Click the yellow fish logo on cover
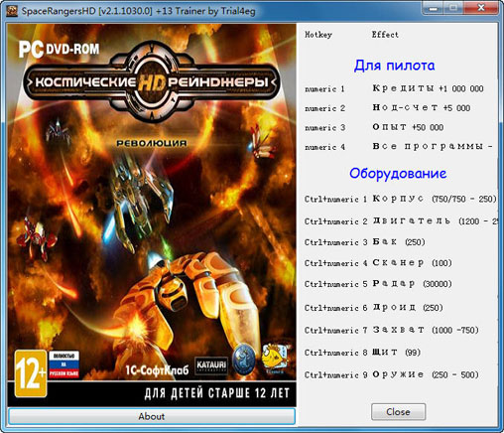Image resolution: width=504 pixels, height=433 pixels. (275, 359)
